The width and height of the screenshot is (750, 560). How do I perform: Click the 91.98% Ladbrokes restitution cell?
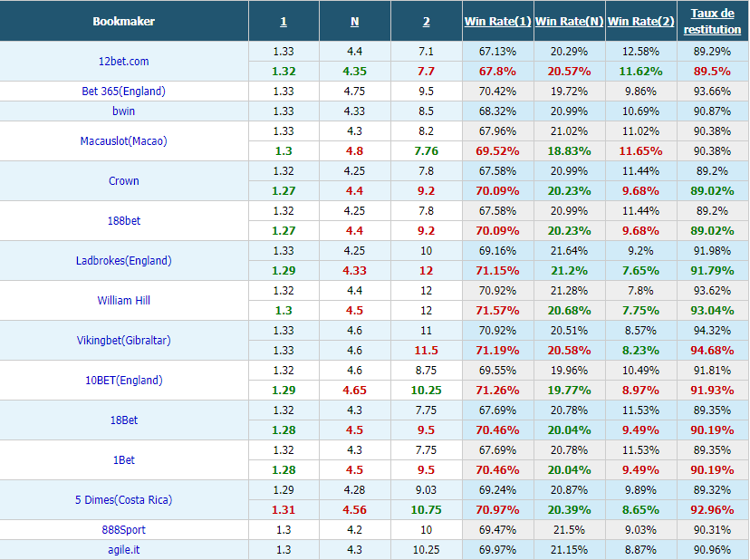pos(712,251)
